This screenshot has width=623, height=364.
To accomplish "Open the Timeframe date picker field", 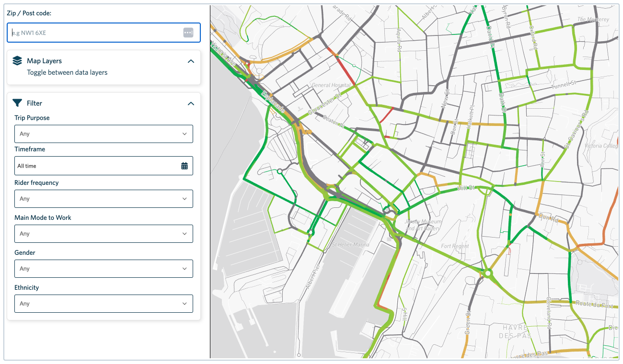I will tap(104, 166).
